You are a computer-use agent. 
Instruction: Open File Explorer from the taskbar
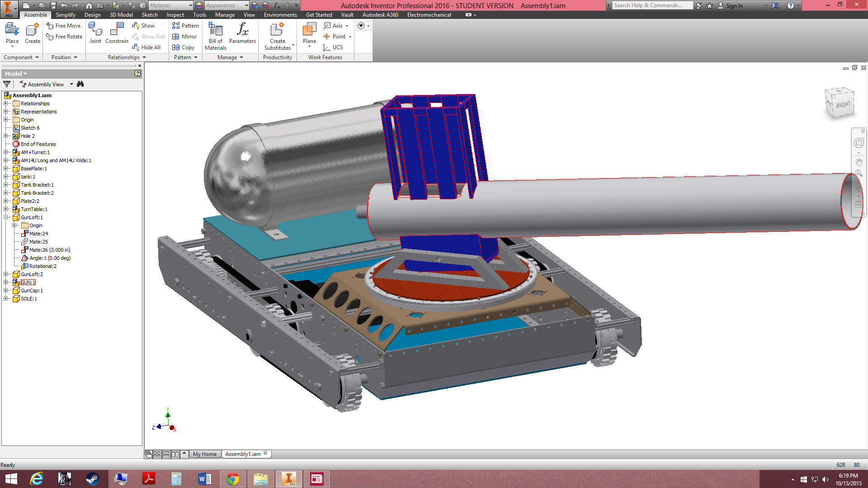point(261,479)
